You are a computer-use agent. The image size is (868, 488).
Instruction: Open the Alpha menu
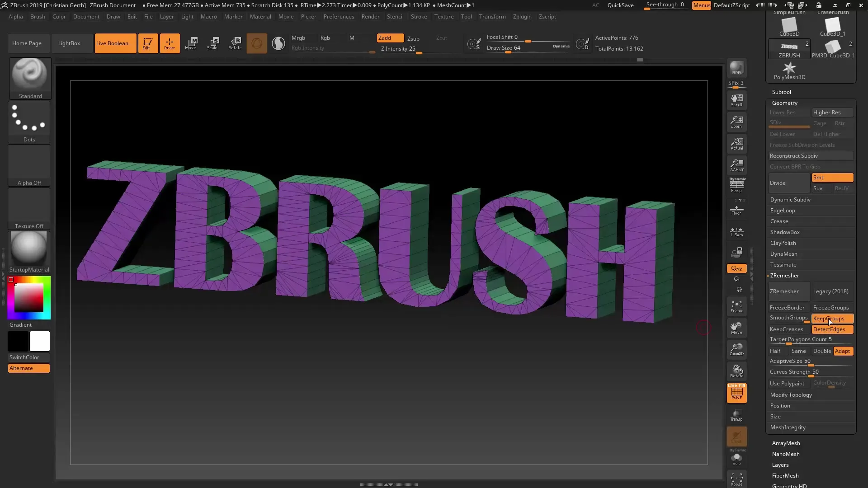tap(16, 17)
